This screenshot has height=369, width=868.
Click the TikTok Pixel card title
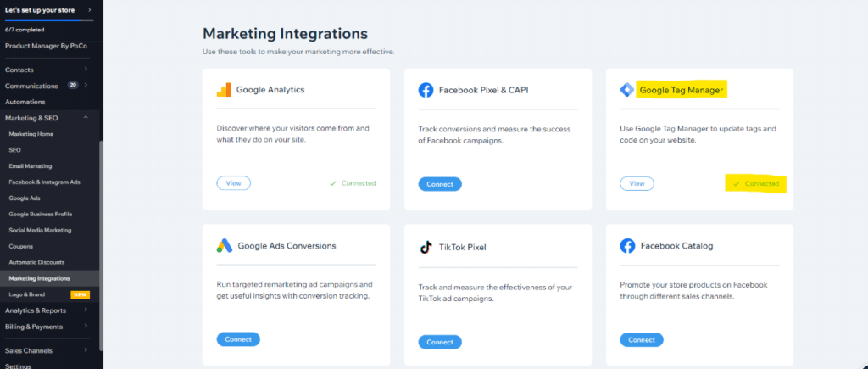pos(462,247)
